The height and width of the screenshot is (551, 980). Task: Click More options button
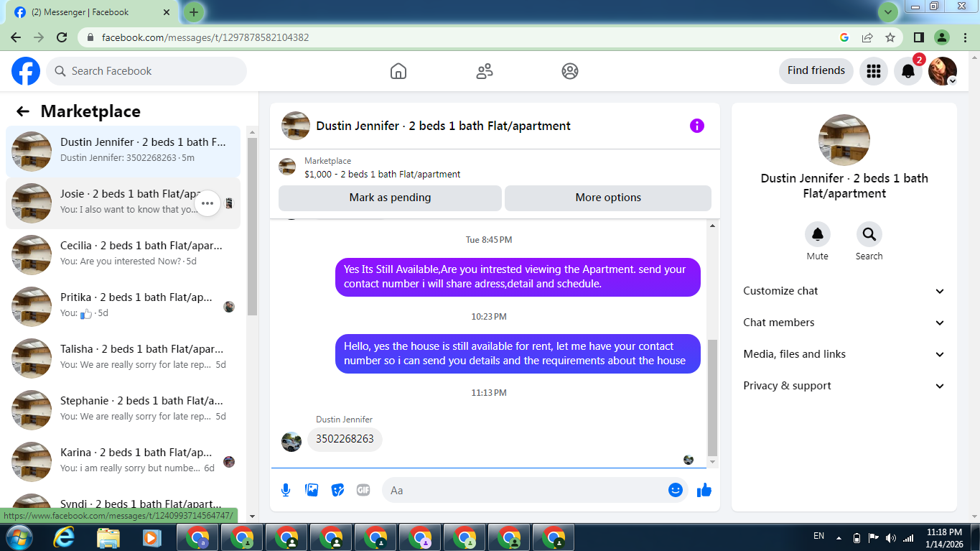pos(608,198)
